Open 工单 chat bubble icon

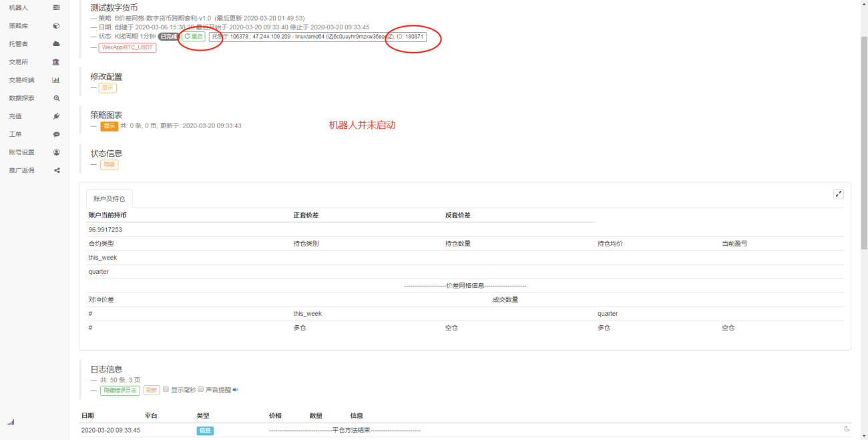pos(56,134)
